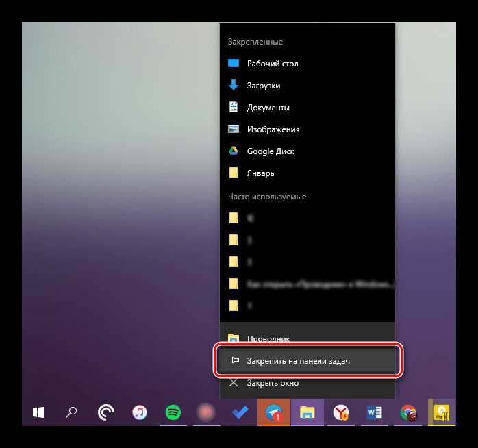
Task: Open taskbar search magnifier
Action: (x=71, y=412)
